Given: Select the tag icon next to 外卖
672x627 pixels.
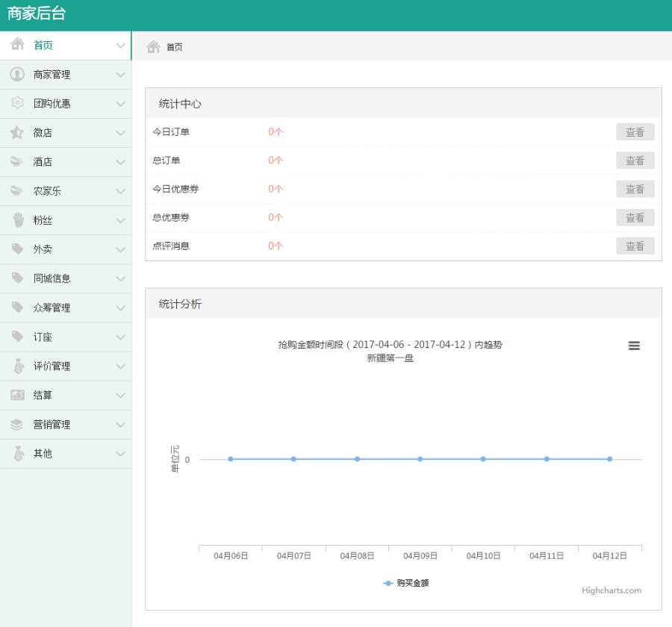Looking at the screenshot, I should pos(16,249).
